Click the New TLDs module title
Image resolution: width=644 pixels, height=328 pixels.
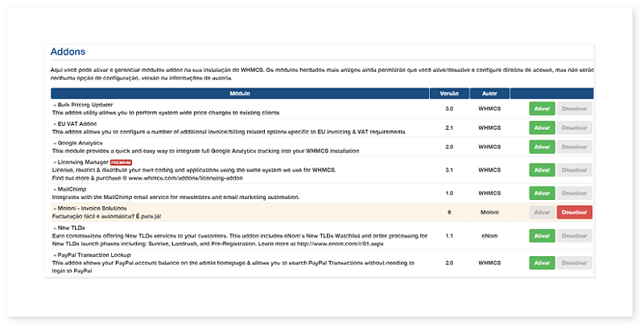tap(71, 228)
